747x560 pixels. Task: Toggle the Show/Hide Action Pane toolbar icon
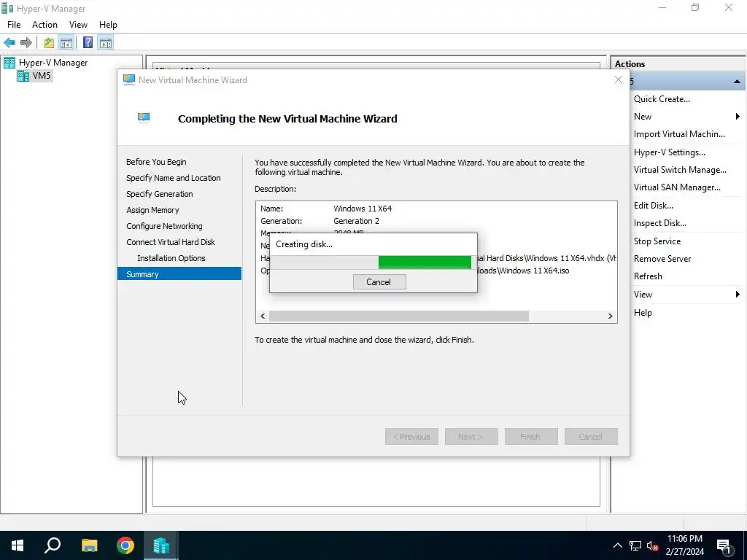pyautogui.click(x=106, y=43)
